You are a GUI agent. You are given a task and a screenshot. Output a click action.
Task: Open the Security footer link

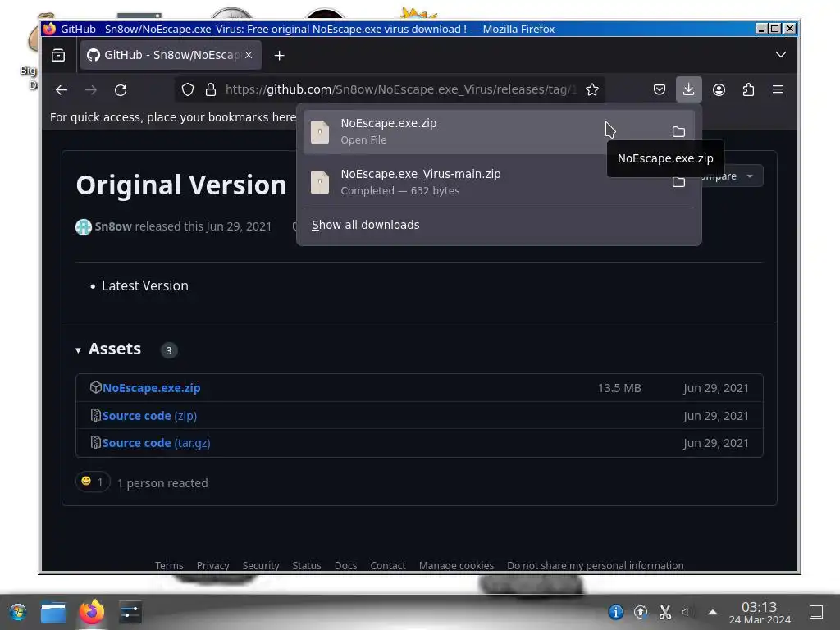point(261,566)
